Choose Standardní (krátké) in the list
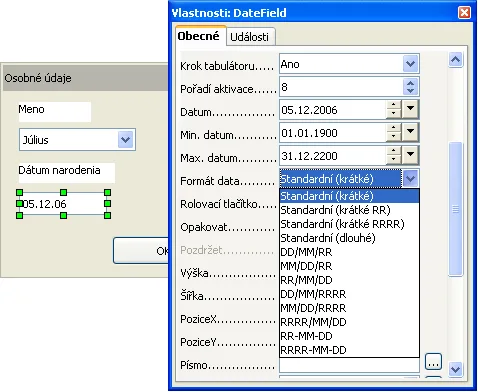Image resolution: width=478 pixels, height=392 pixels. coord(349,196)
